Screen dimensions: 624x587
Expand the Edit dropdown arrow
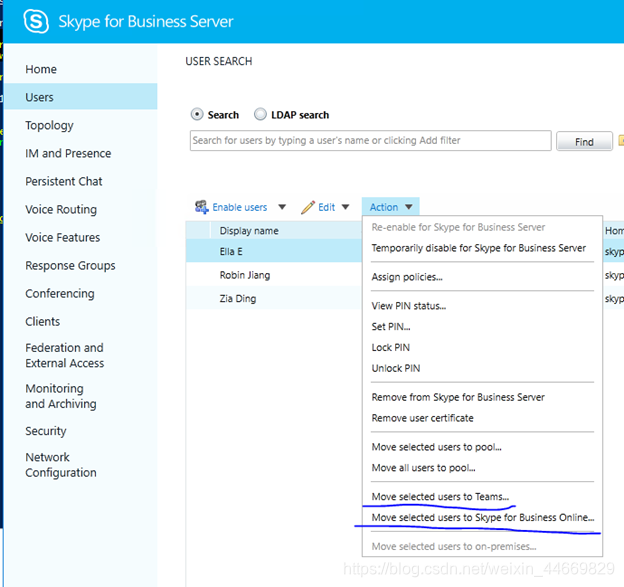(x=345, y=207)
